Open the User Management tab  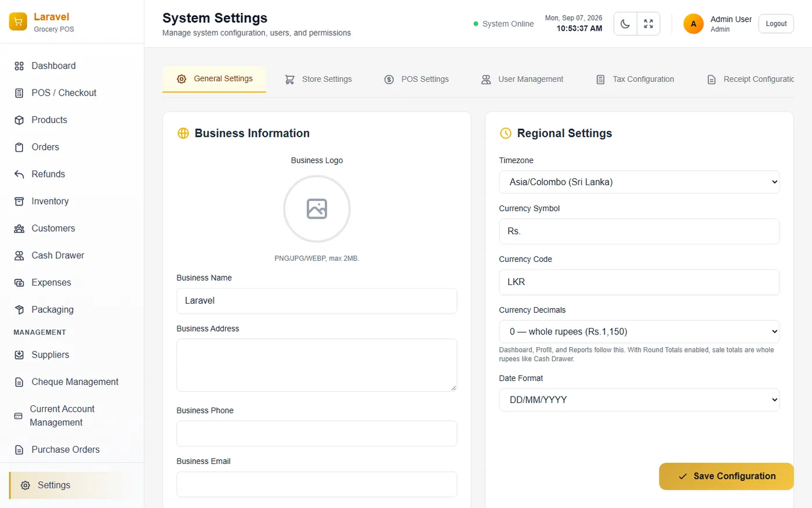[522, 80]
